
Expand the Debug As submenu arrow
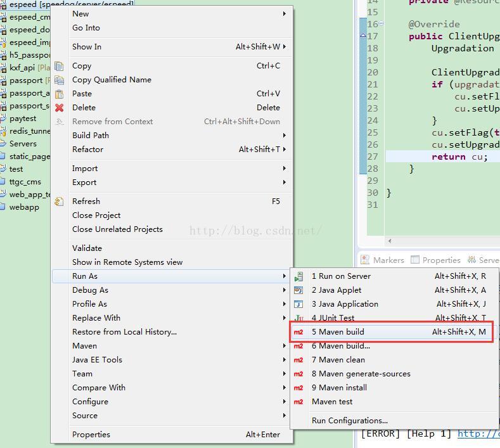pyautogui.click(x=284, y=290)
